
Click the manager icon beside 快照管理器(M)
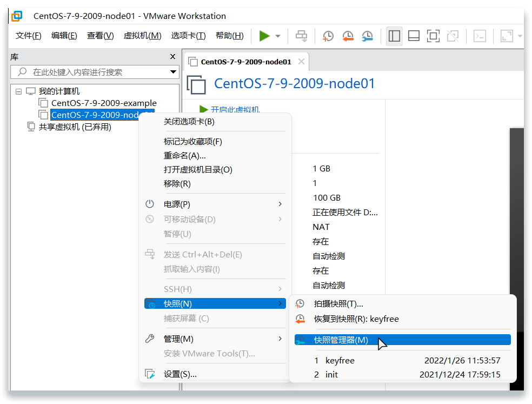coord(300,340)
